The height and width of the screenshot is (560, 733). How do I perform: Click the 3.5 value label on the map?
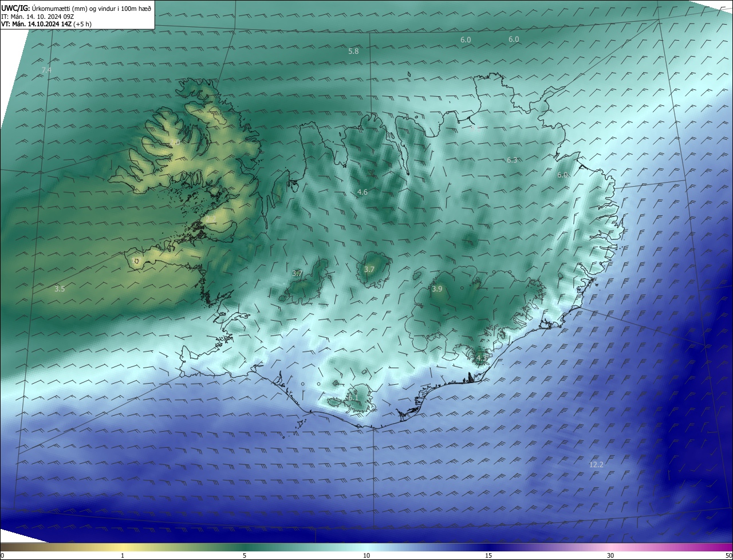tap(60, 289)
